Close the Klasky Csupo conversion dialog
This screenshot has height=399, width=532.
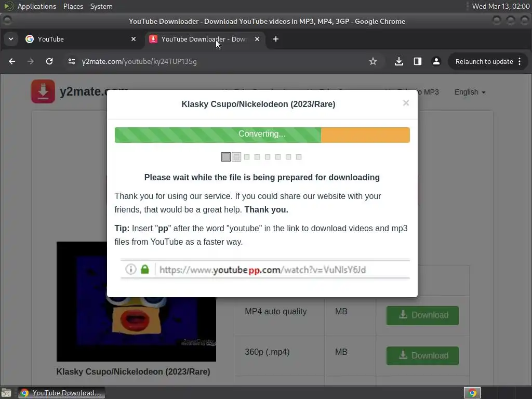[x=406, y=103]
